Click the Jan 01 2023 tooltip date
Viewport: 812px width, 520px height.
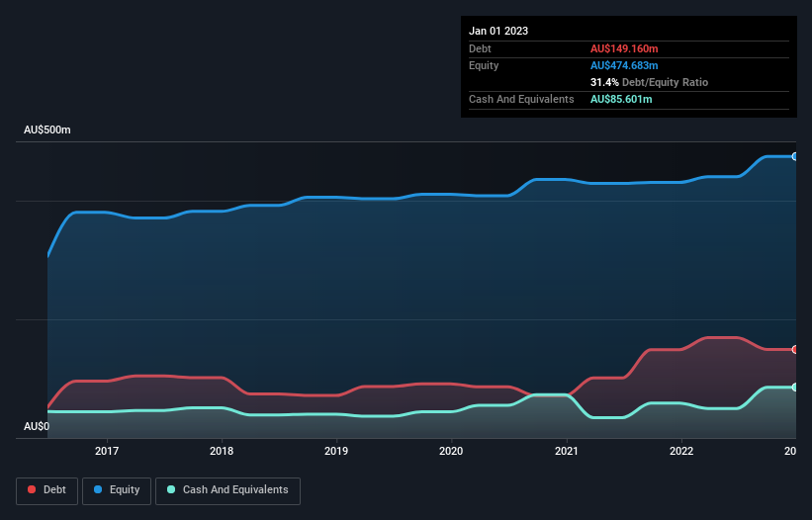tap(498, 31)
